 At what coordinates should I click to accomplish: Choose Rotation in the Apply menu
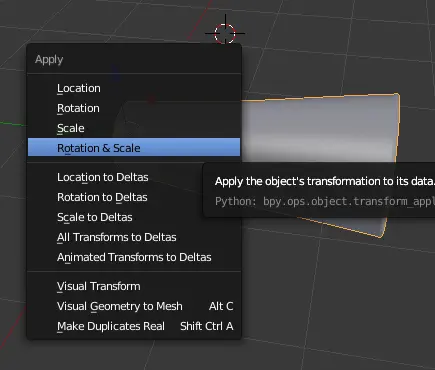pyautogui.click(x=134, y=108)
